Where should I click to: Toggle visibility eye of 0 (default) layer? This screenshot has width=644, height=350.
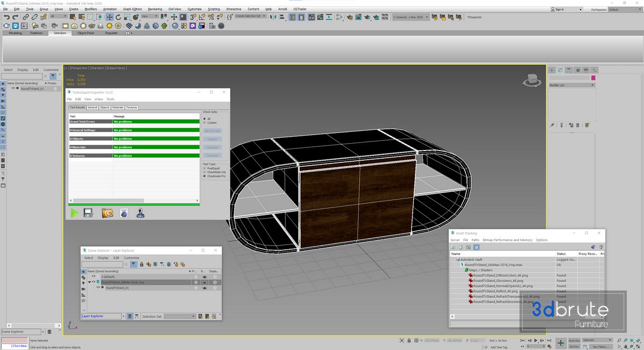[x=93, y=277]
